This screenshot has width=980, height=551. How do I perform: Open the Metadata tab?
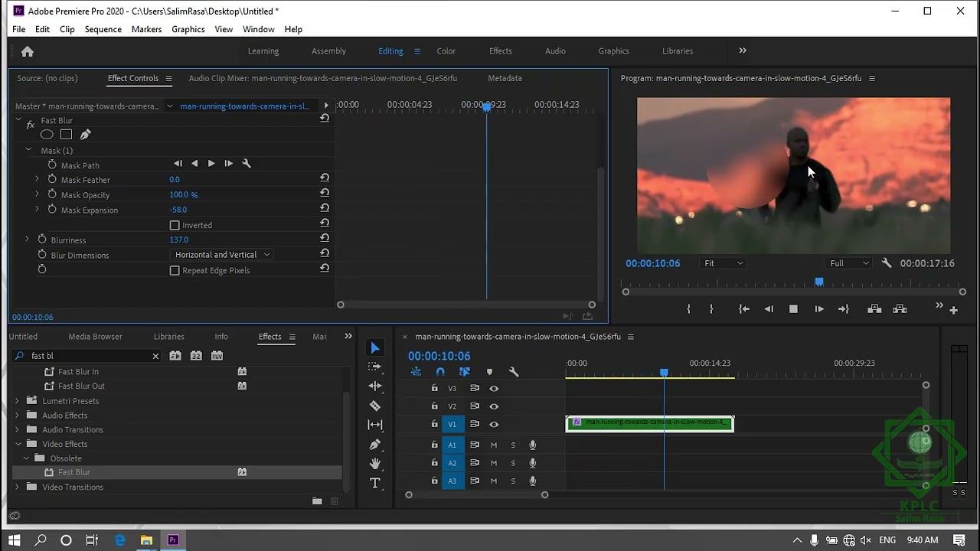(505, 78)
